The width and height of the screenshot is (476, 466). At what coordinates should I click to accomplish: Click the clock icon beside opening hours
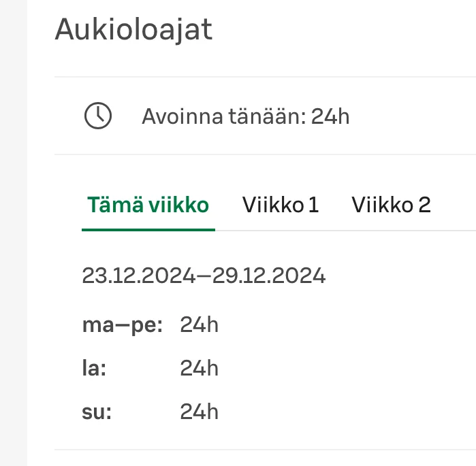[97, 116]
